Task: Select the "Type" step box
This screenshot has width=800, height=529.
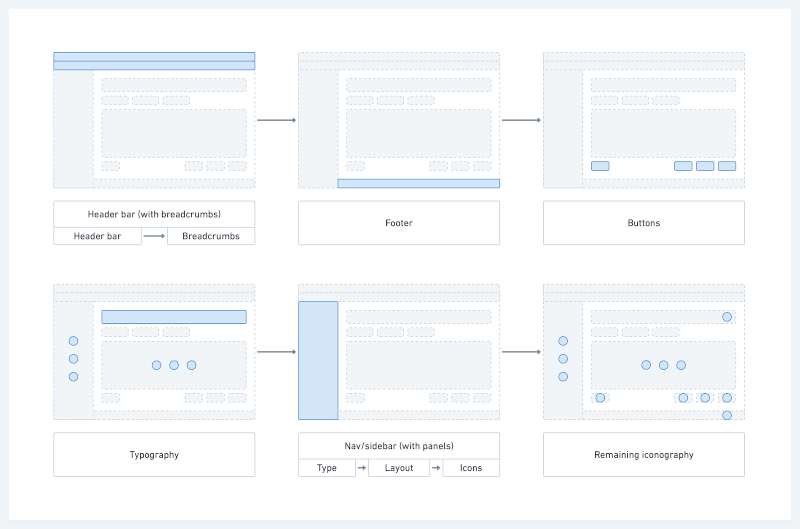Action: pos(327,468)
